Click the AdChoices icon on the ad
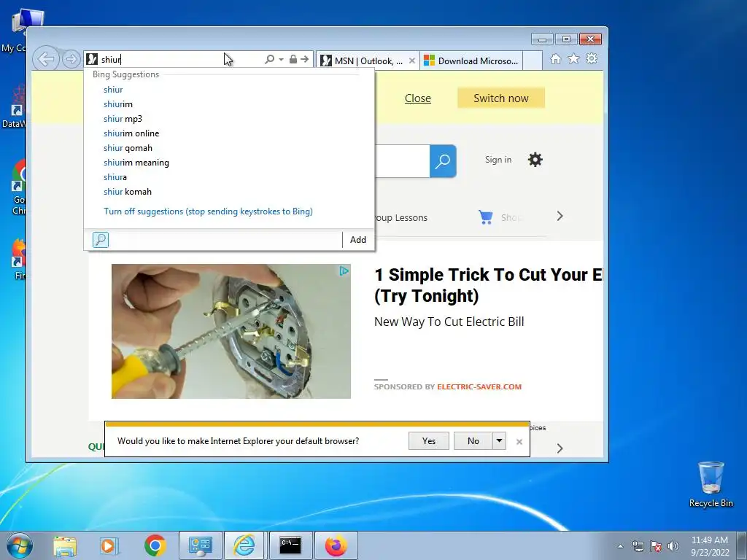The height and width of the screenshot is (560, 747). point(344,271)
